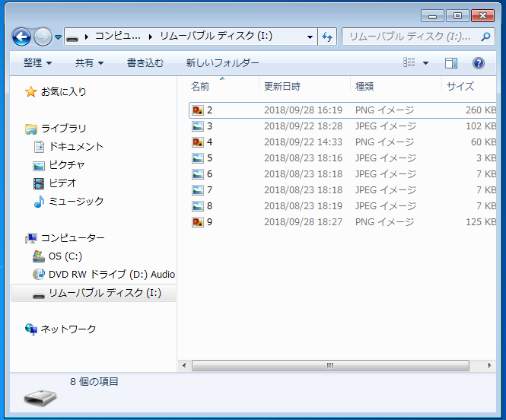This screenshot has height=420, width=506.
Task: Select PNG file icon named 2
Action: pos(198,110)
